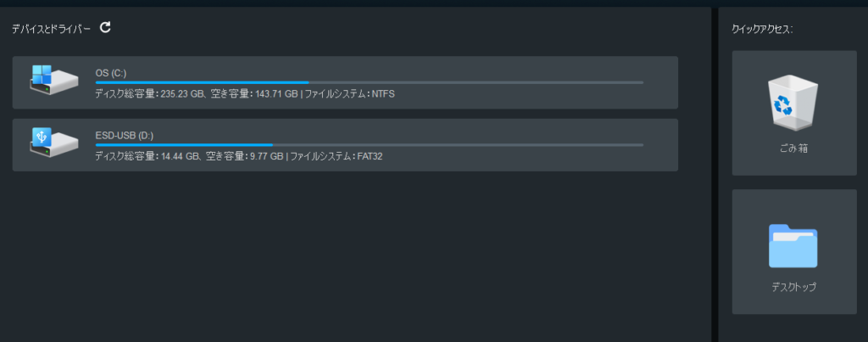This screenshot has height=342, width=868.
Task: Click the refresh icon beside デバイスとドライバー
Action: click(x=105, y=28)
